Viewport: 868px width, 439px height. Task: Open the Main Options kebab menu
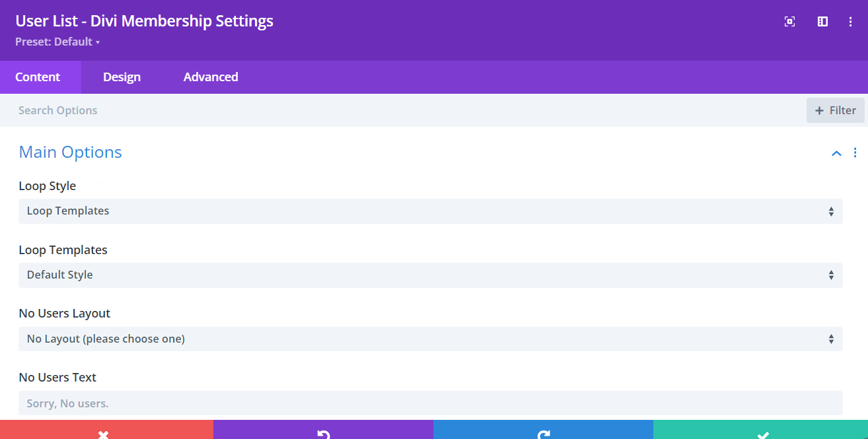coord(855,152)
